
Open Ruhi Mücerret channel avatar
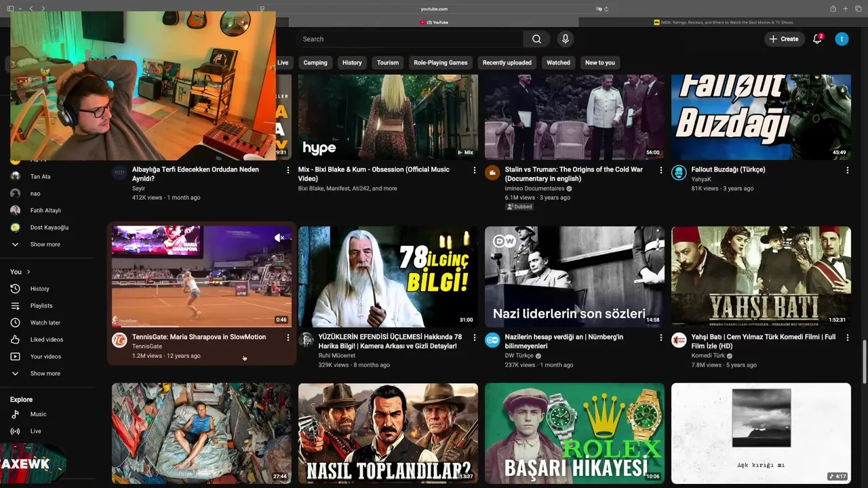tap(306, 340)
